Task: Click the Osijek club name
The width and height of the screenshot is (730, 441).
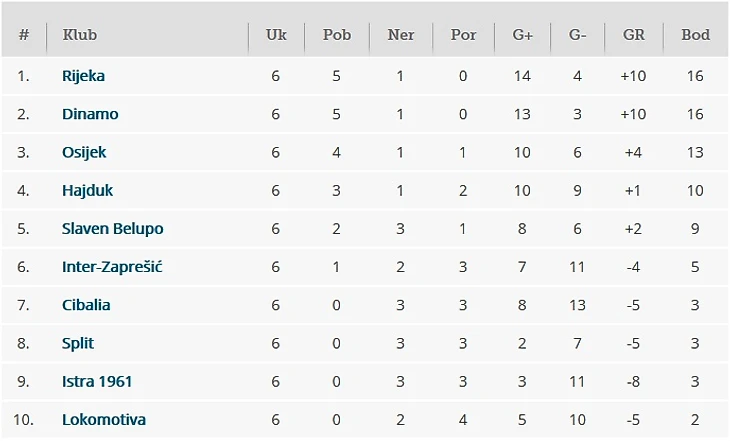Action: pos(84,152)
